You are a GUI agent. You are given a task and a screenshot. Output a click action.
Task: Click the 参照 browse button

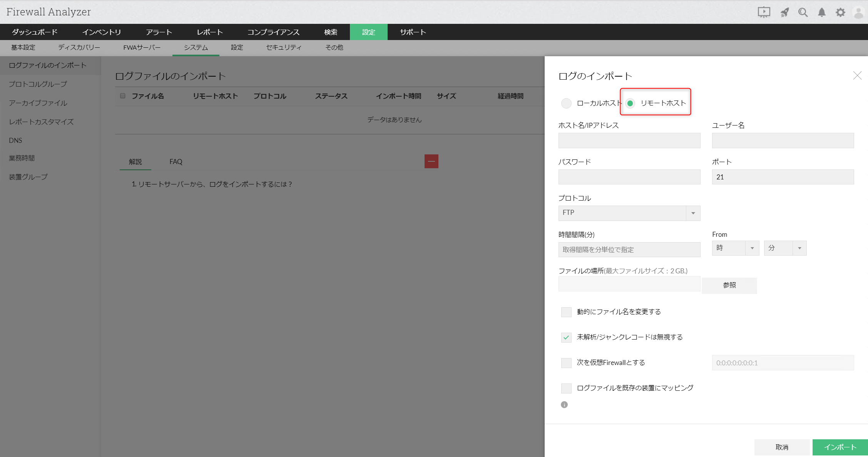pos(729,285)
